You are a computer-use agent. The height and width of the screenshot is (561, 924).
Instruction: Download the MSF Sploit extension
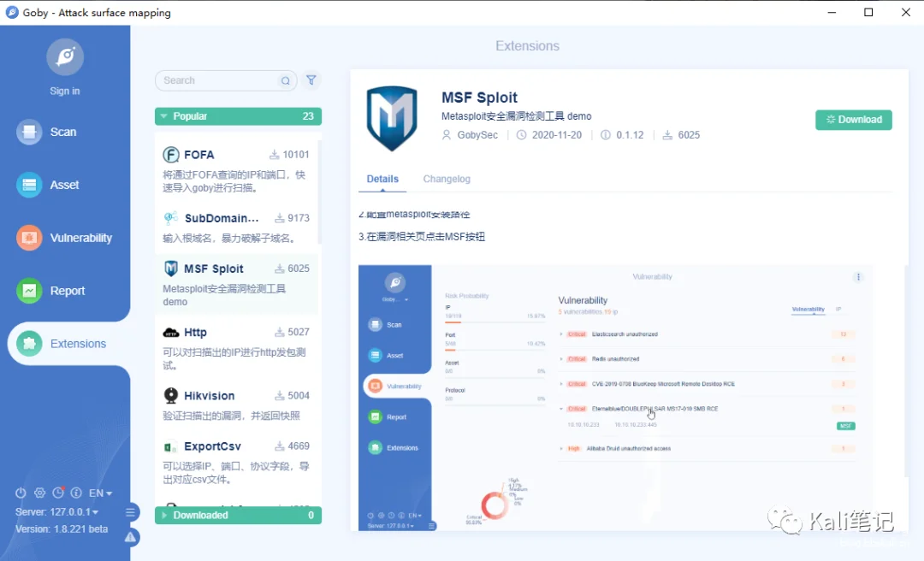pos(854,120)
